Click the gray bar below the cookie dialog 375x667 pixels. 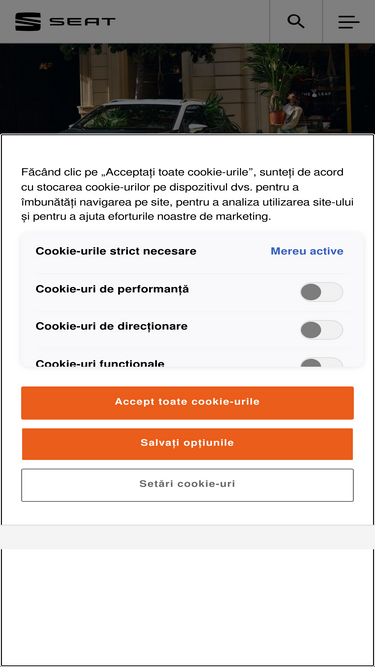click(188, 537)
